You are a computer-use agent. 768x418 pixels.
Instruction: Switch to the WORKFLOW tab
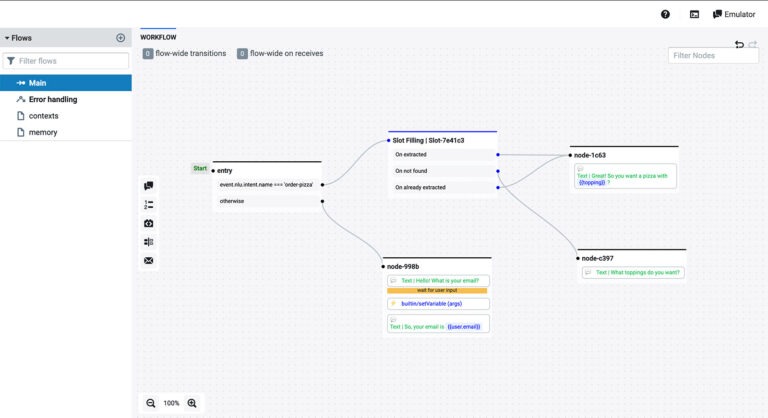tap(158, 37)
